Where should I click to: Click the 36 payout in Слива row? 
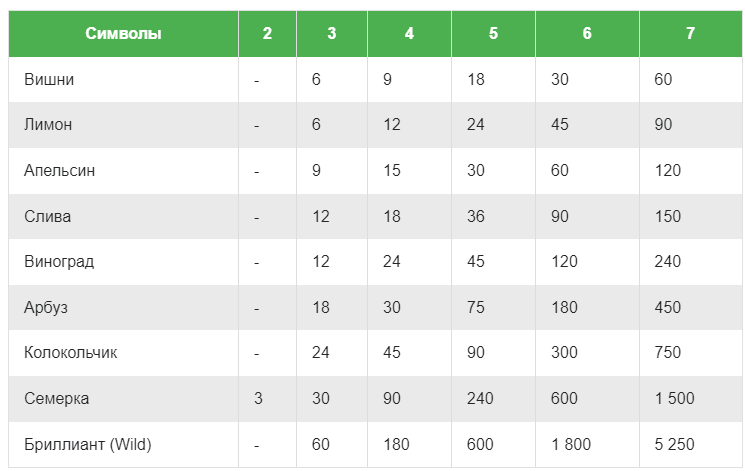point(476,216)
